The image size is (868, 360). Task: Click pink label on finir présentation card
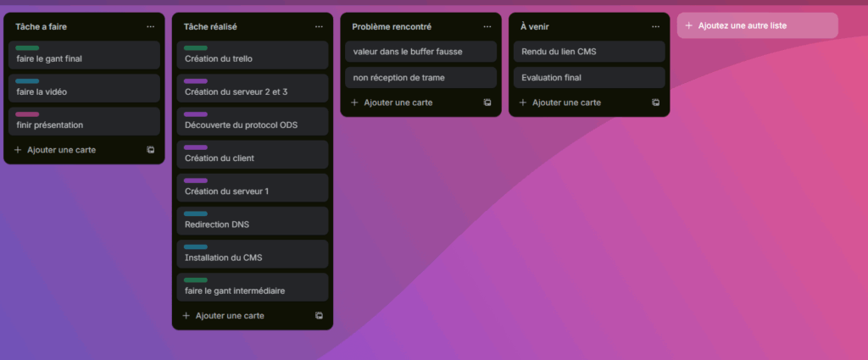pyautogui.click(x=27, y=114)
